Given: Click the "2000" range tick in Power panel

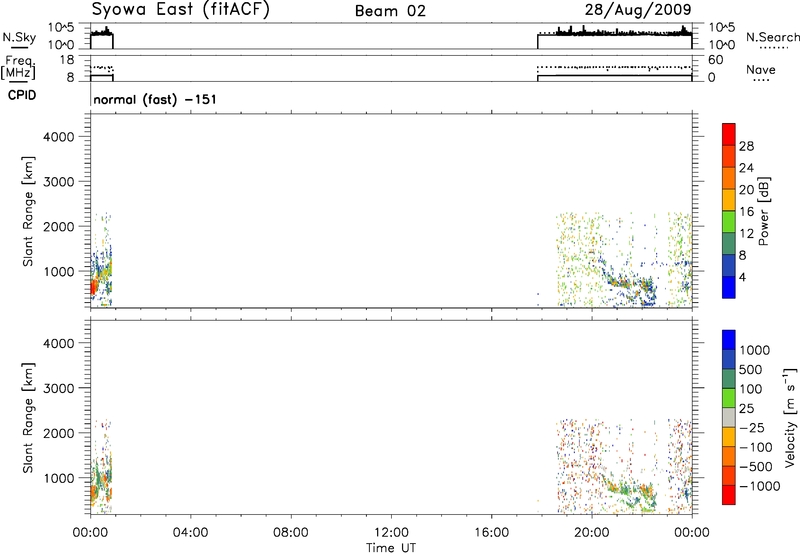Looking at the screenshot, I should pos(59,226).
